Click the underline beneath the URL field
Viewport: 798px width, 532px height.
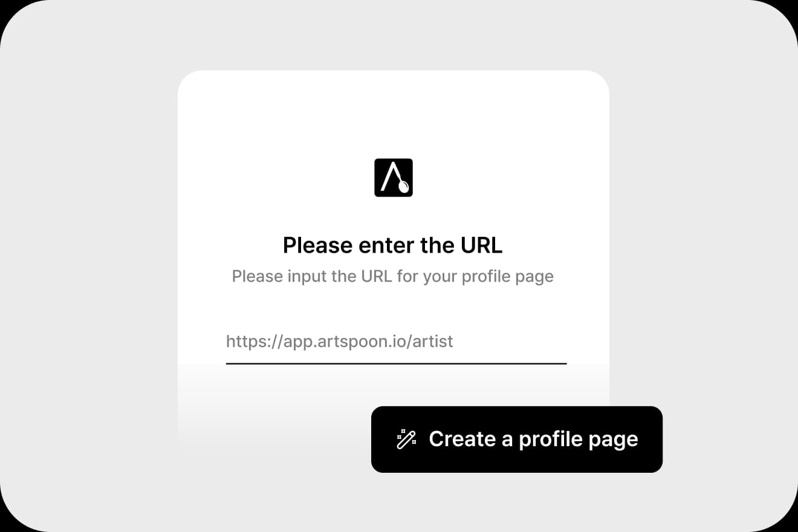click(x=396, y=363)
